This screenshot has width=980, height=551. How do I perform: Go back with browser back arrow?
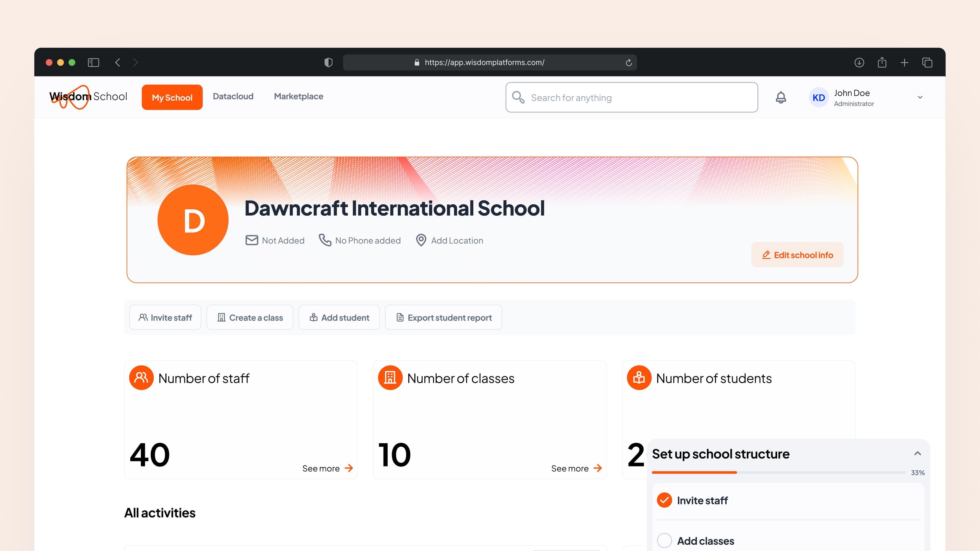coord(118,62)
